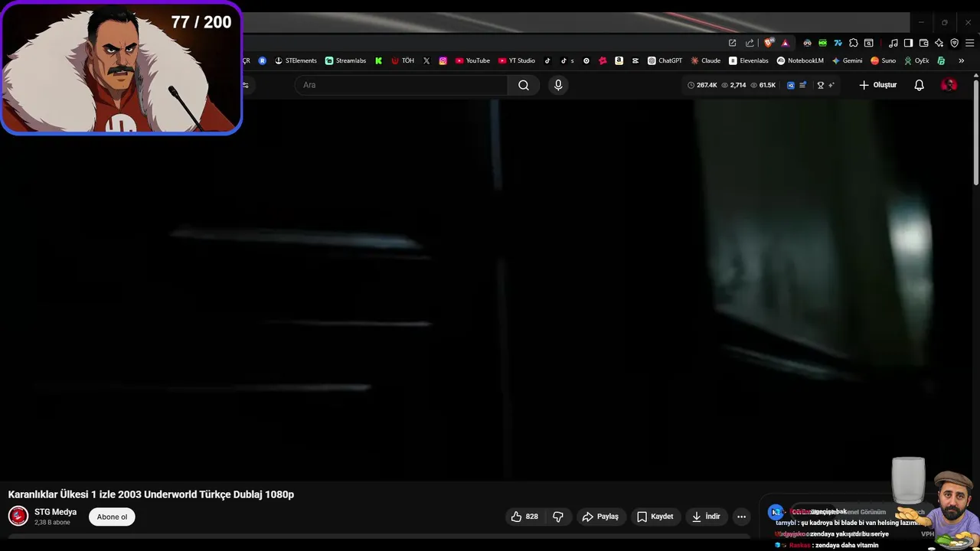
Task: Open the OyEk bookmark
Action: click(916, 60)
